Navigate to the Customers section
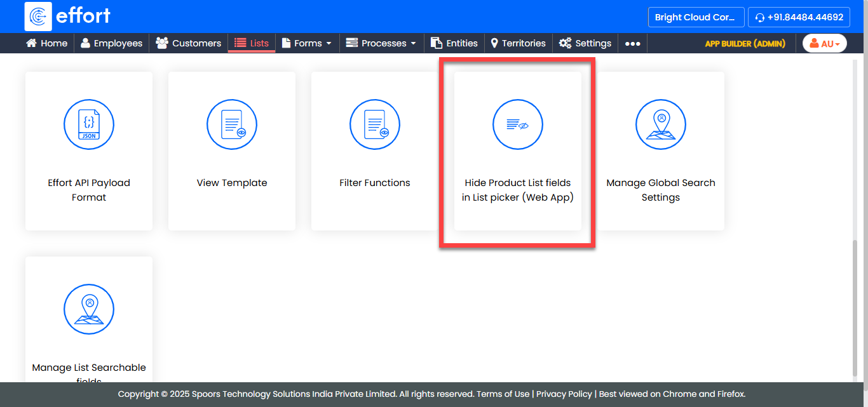868x407 pixels. [x=189, y=44]
